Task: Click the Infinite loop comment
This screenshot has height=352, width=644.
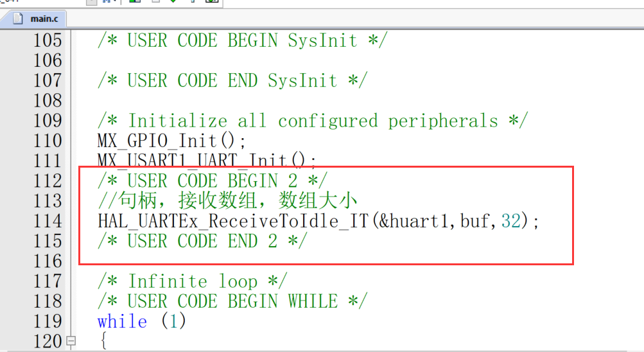Action: point(192,281)
